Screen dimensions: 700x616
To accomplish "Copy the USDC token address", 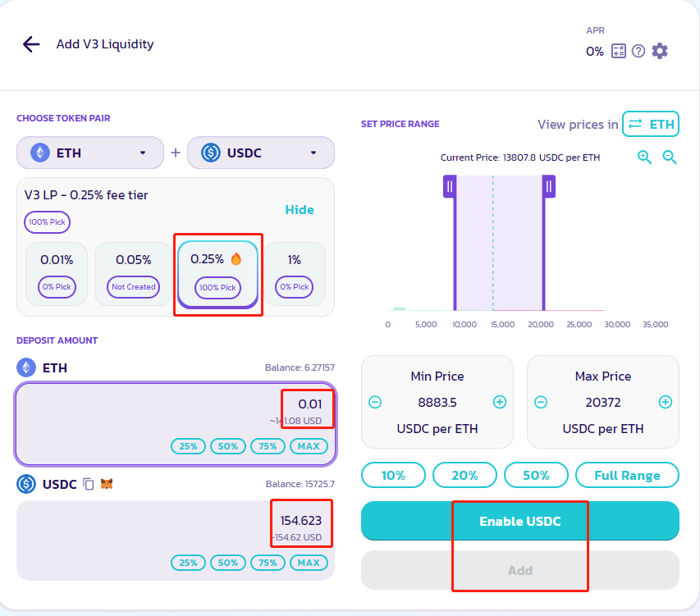I will coord(89,485).
